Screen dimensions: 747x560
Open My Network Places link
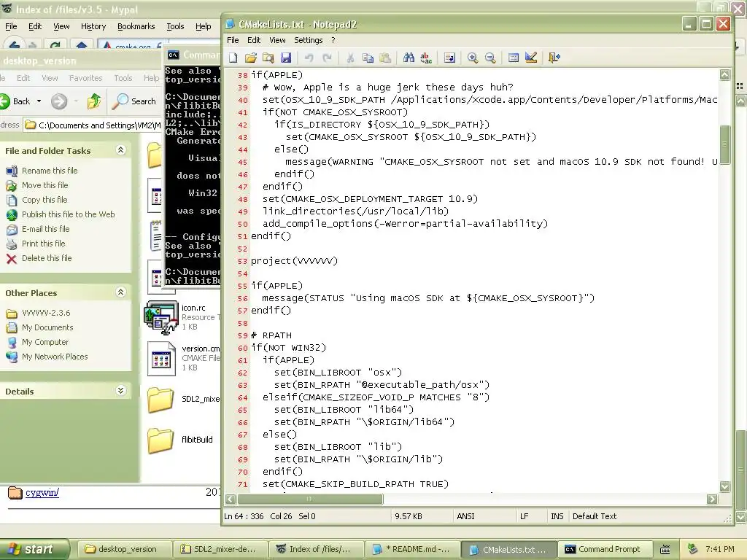[x=55, y=357]
